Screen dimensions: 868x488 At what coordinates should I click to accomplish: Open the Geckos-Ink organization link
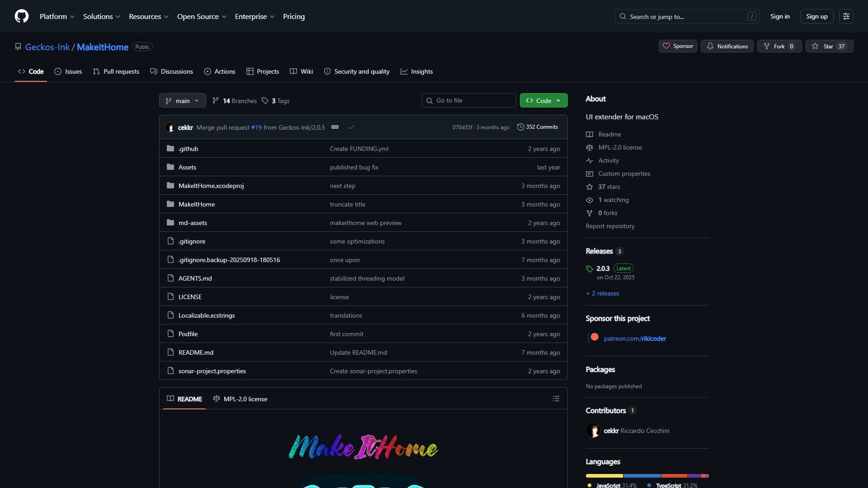[x=47, y=47]
